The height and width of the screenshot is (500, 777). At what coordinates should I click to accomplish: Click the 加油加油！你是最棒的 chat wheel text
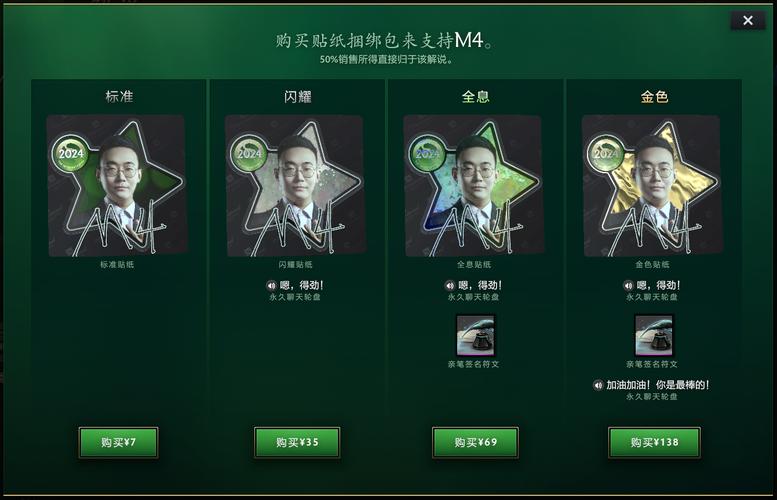[x=658, y=385]
